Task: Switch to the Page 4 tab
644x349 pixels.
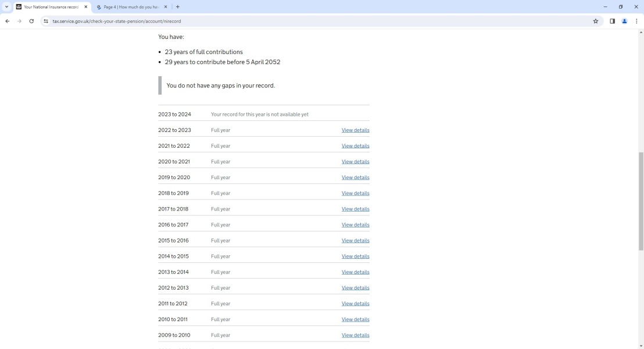Action: tap(131, 7)
